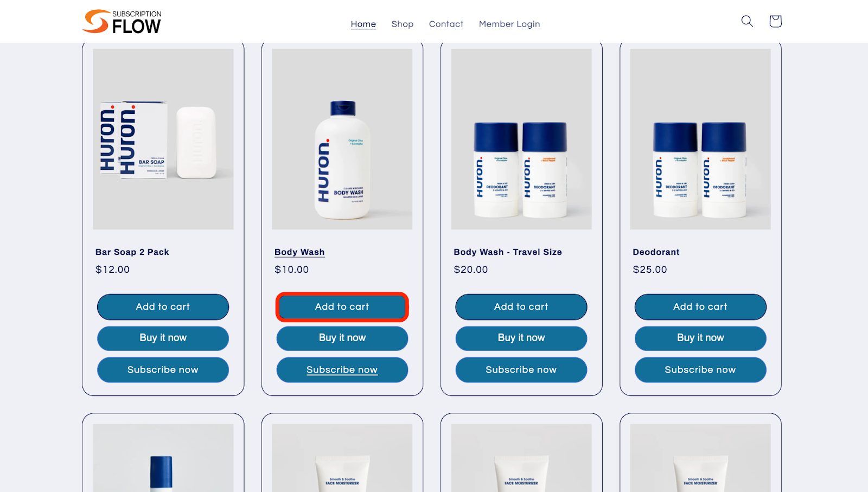This screenshot has height=492, width=868.
Task: Click Buy it now for Deodorant
Action: point(700,338)
